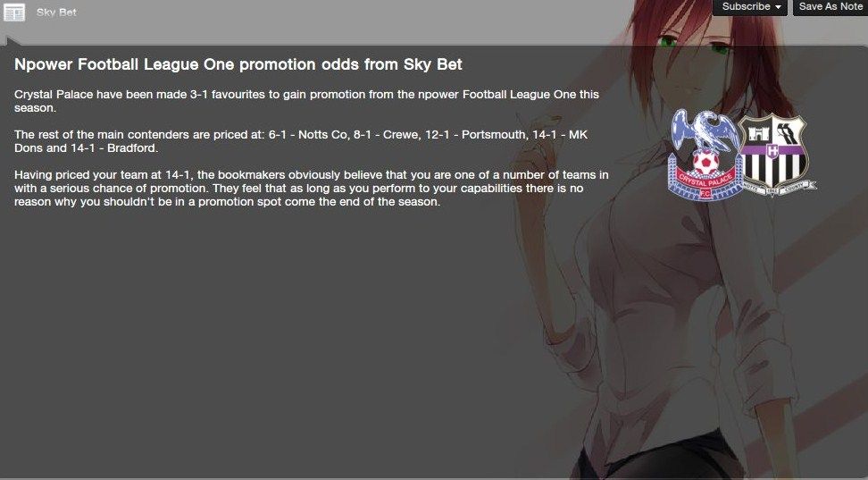Open the Notts Co team link
Viewport: 868px width, 480px height.
322,135
